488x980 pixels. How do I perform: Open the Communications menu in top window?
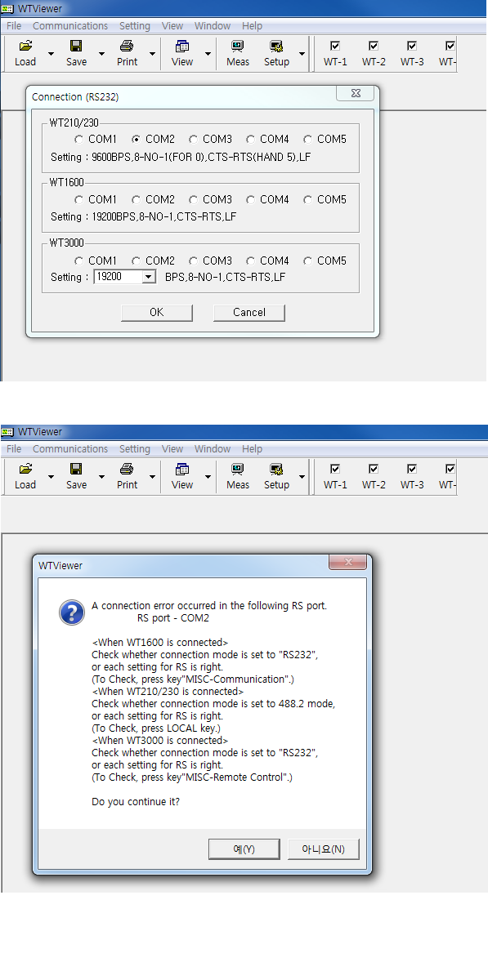click(70, 26)
